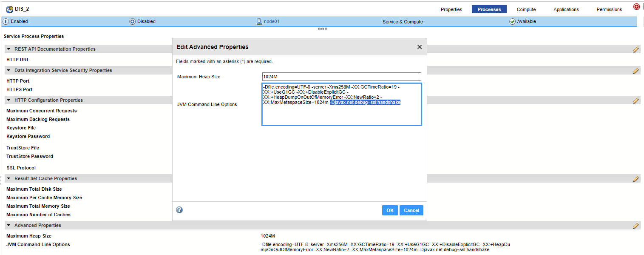644x255 pixels.
Task: Open help in Edit Advanced Properties dialog
Action: pos(179,210)
